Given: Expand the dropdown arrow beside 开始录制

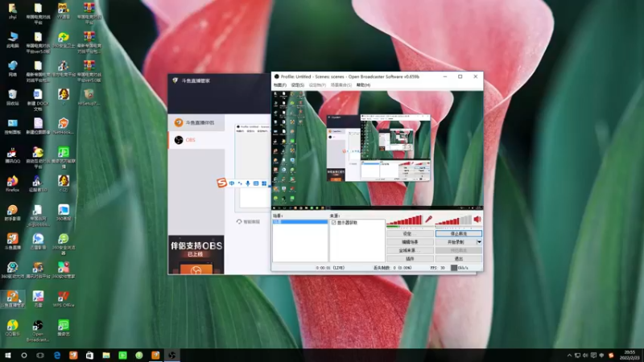Looking at the screenshot, I should click(x=479, y=242).
